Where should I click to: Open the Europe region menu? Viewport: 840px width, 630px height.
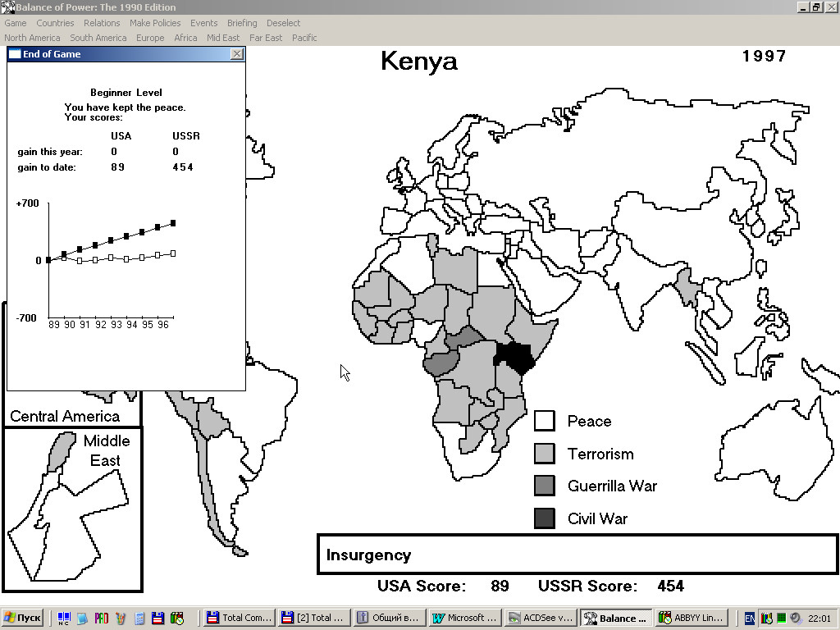click(x=150, y=38)
